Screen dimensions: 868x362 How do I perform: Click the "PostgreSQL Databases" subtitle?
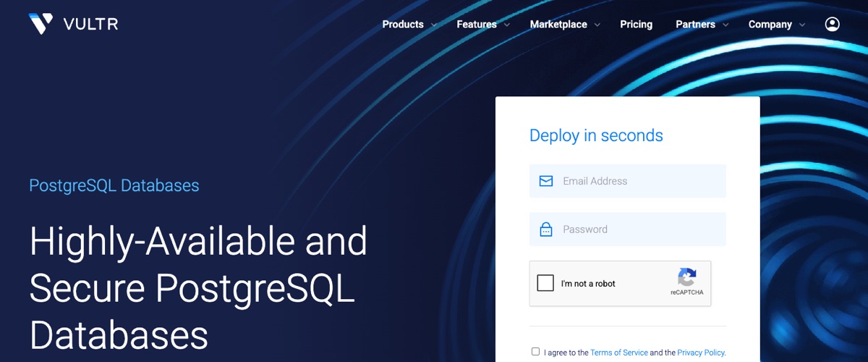[114, 185]
